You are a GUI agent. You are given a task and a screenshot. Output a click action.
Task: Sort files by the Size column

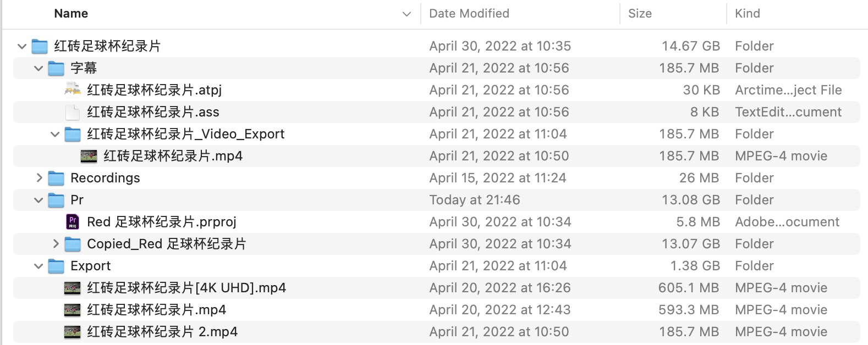pos(640,14)
